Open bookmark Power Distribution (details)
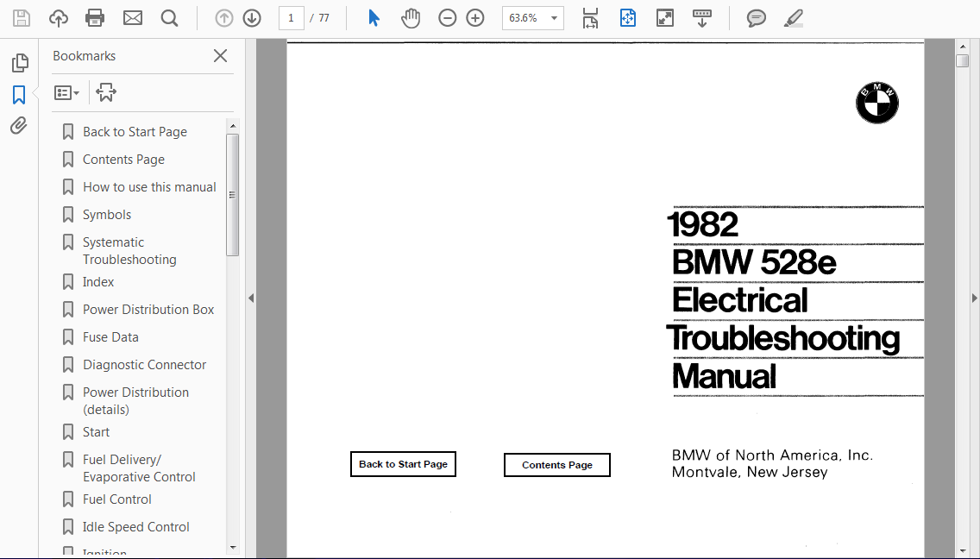The image size is (980, 559). coord(135,401)
